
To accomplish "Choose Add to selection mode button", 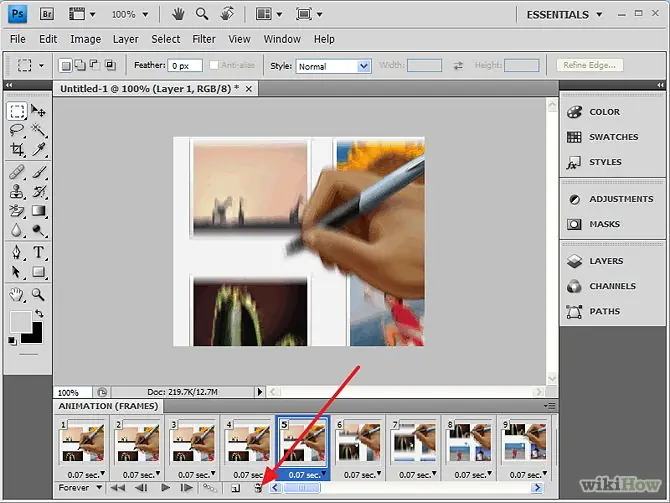I will coord(80,65).
